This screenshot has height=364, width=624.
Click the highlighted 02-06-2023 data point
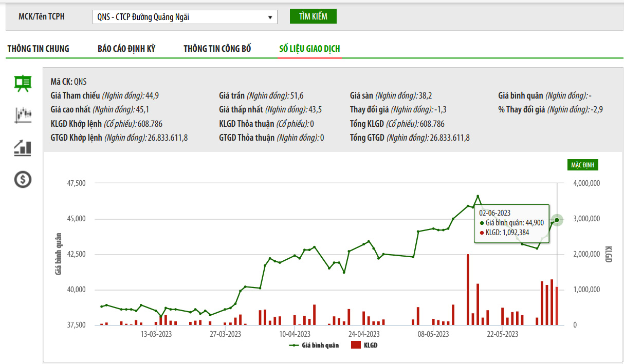[x=557, y=220]
